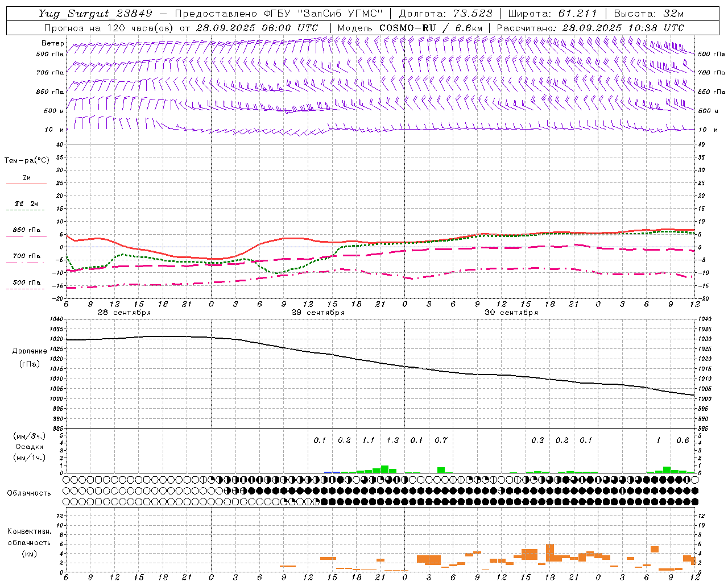Screen dimensions: 728x582
Task: Click the 28 сентября date label
Action: 124,313
